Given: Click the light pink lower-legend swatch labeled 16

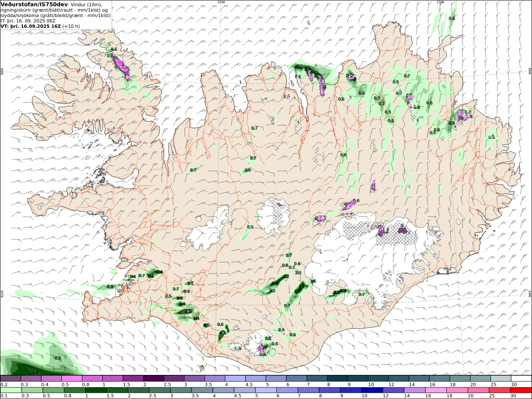Looking at the screenshot, I should [436, 390].
